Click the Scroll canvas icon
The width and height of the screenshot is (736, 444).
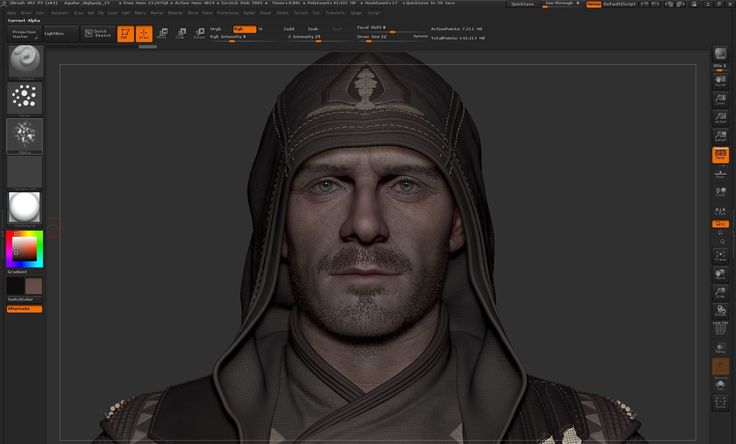720,81
